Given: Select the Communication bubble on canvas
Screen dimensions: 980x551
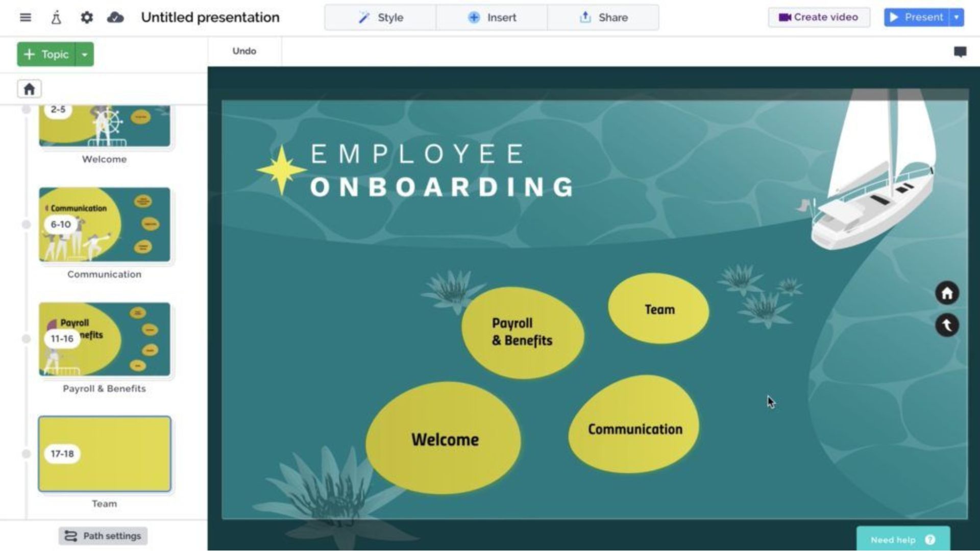Looking at the screenshot, I should (634, 424).
